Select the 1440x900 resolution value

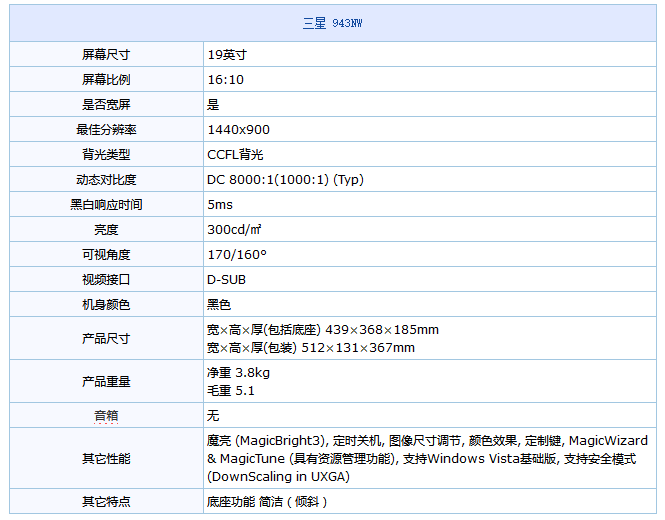pos(238,129)
